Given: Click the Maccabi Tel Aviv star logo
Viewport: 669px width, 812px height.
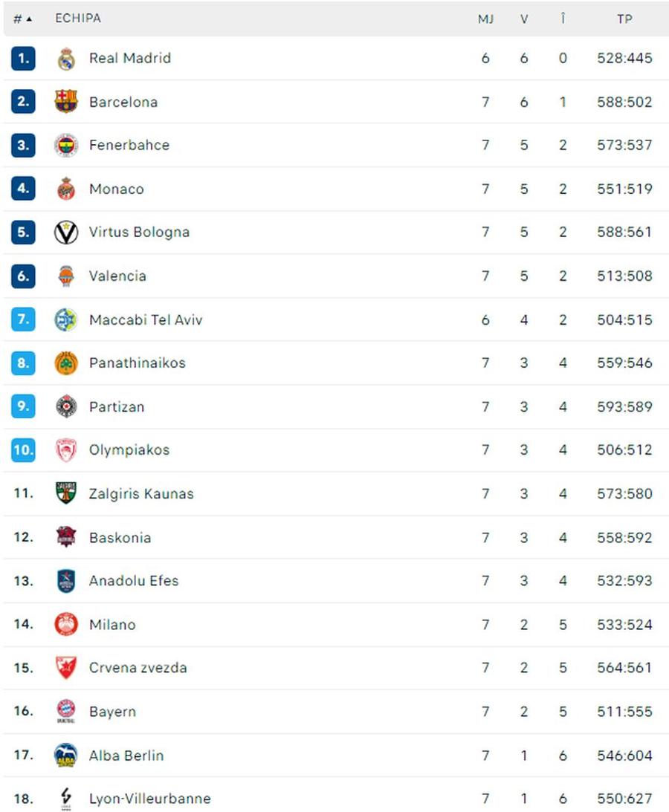Looking at the screenshot, I should 66,319.
